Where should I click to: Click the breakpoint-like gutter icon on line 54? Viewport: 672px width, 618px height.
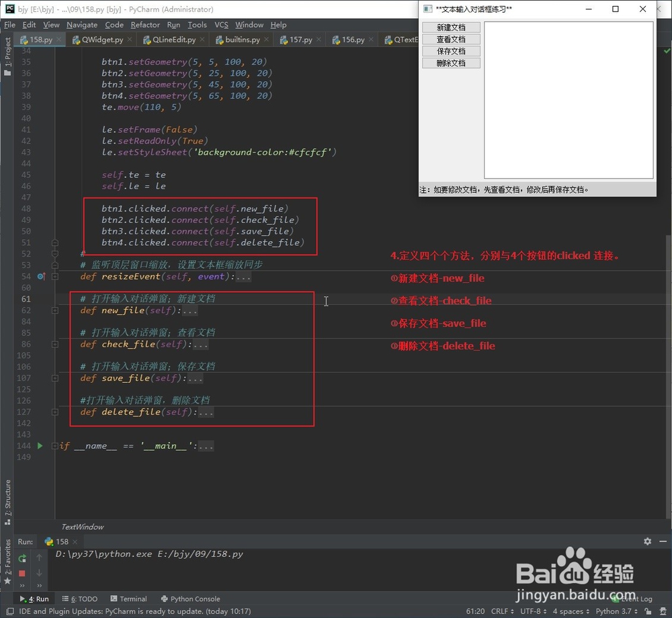pos(40,276)
